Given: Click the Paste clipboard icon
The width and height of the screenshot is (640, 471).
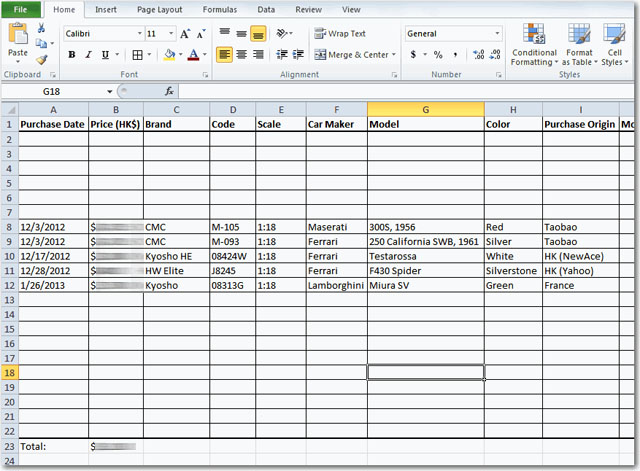Looking at the screenshot, I should (18, 34).
